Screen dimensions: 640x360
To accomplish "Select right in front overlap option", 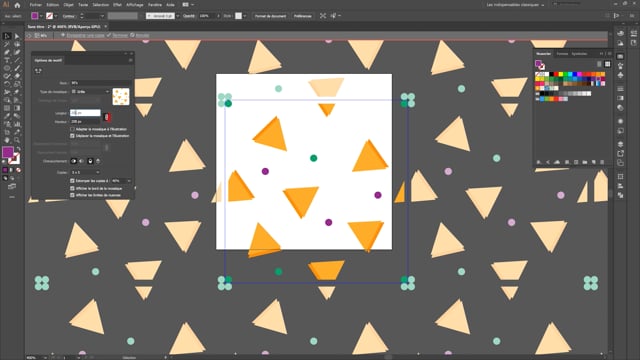I will pos(81,161).
